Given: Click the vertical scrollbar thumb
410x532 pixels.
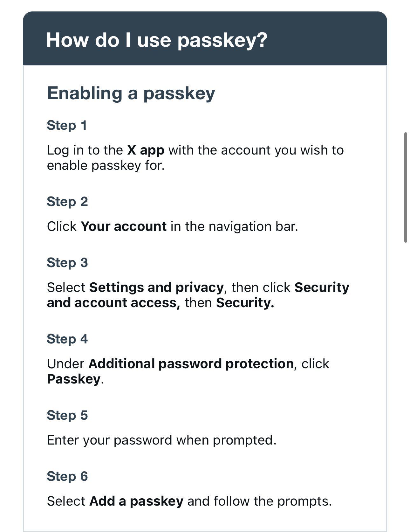Looking at the screenshot, I should [x=406, y=188].
